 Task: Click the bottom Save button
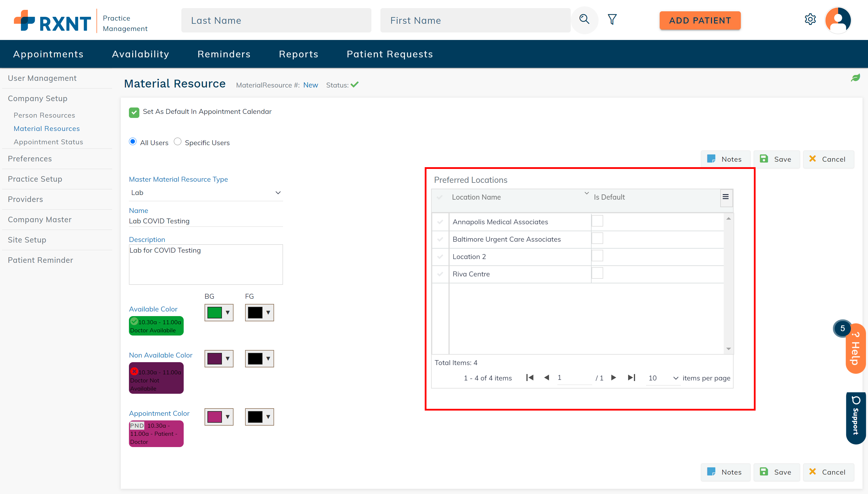(x=776, y=472)
